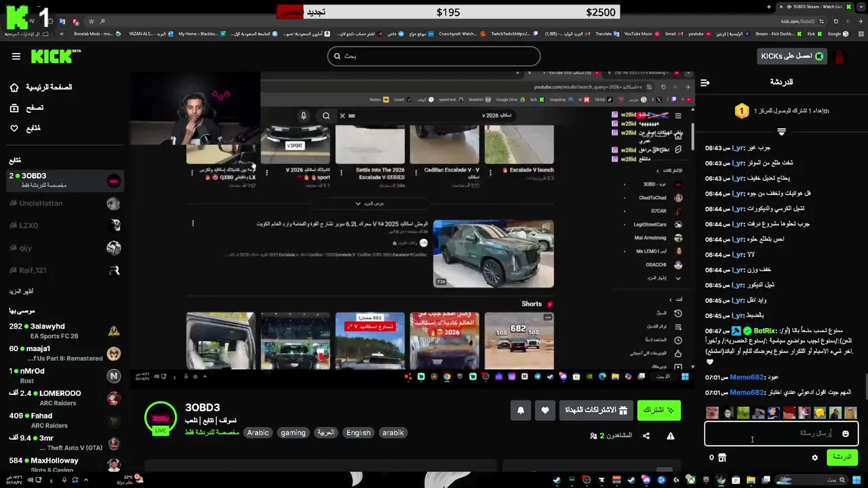Open recommended channel nMrOd

pyautogui.click(x=65, y=375)
